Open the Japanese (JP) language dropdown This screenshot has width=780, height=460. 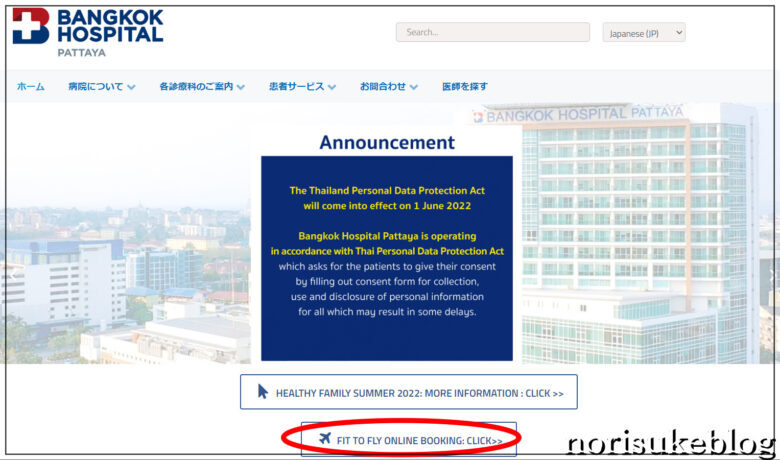644,33
